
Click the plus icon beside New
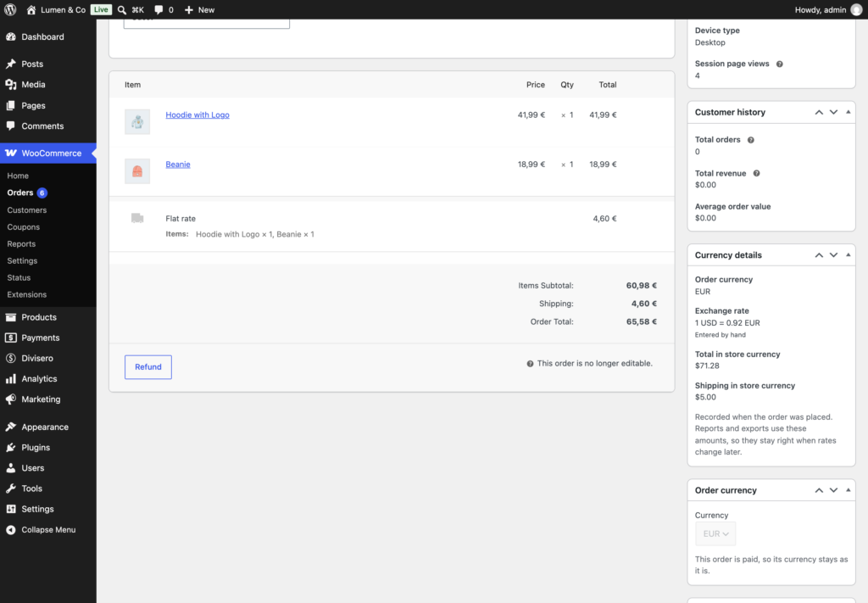click(x=189, y=10)
